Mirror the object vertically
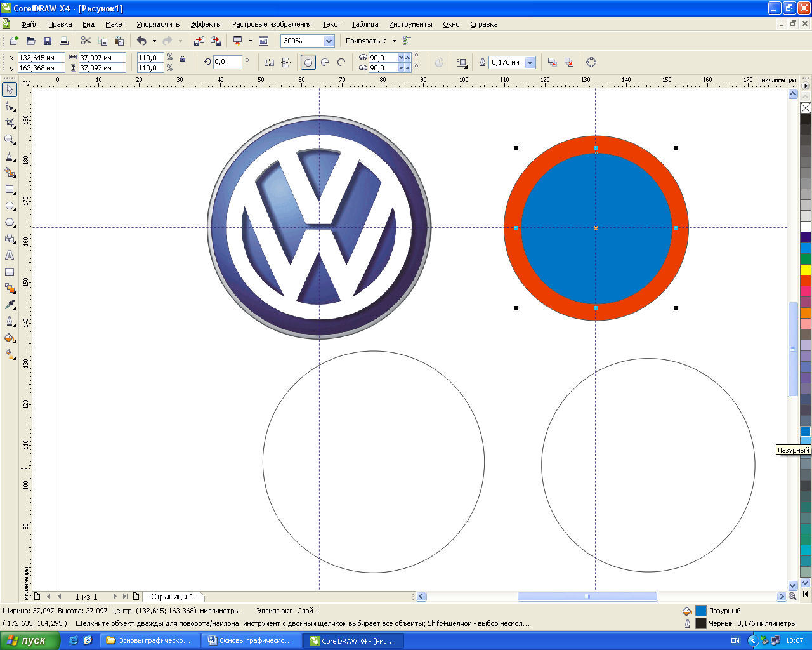 pos(286,62)
